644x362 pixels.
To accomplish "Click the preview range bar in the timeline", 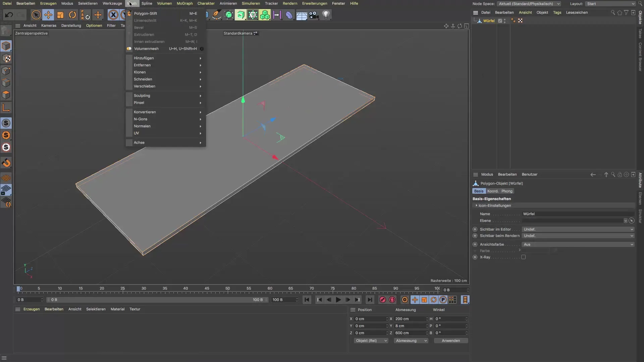I will click(x=157, y=300).
